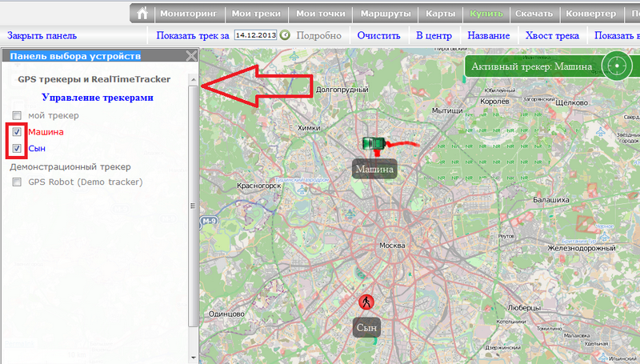640x364 pixels.
Task: Click the panel resize handle on divider
Action: [x=192, y=206]
